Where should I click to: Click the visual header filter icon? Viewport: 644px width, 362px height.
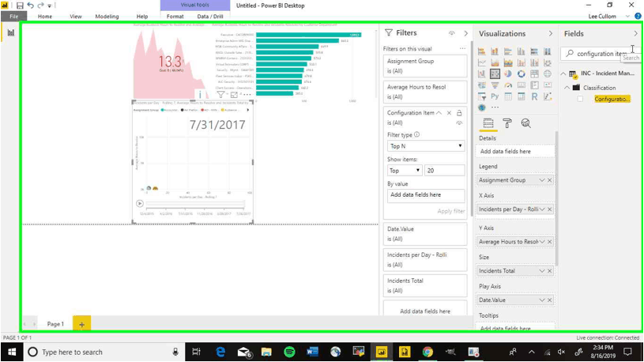point(220,95)
